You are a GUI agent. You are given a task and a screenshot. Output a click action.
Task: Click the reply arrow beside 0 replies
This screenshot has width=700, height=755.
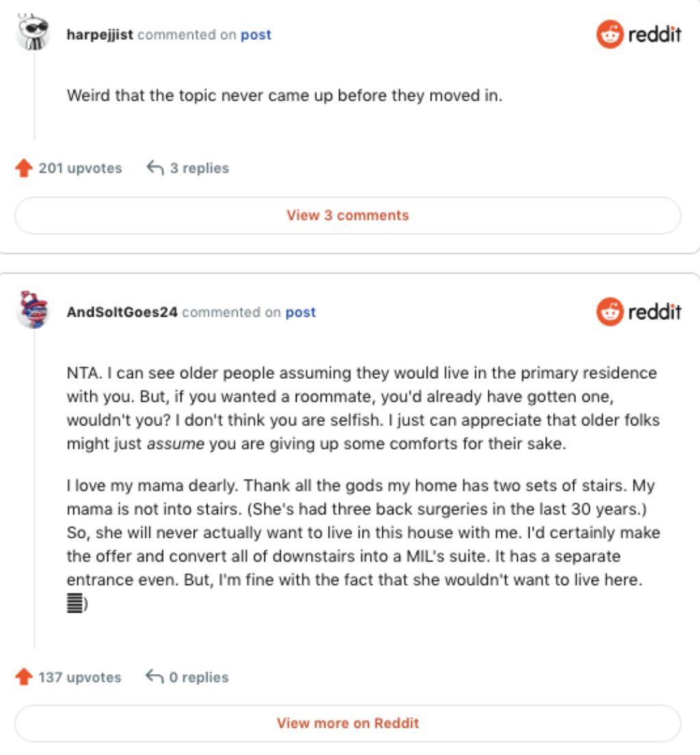click(x=155, y=677)
